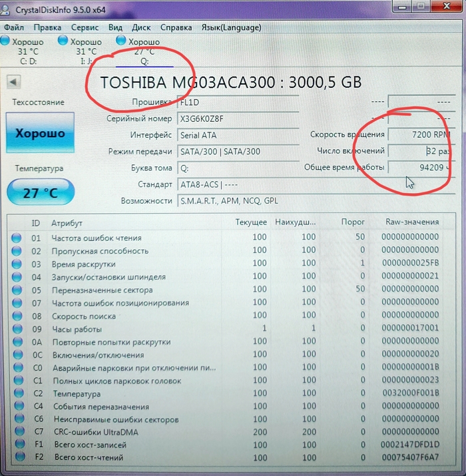
Task: Select the Q: drive tab
Action: pyautogui.click(x=144, y=52)
